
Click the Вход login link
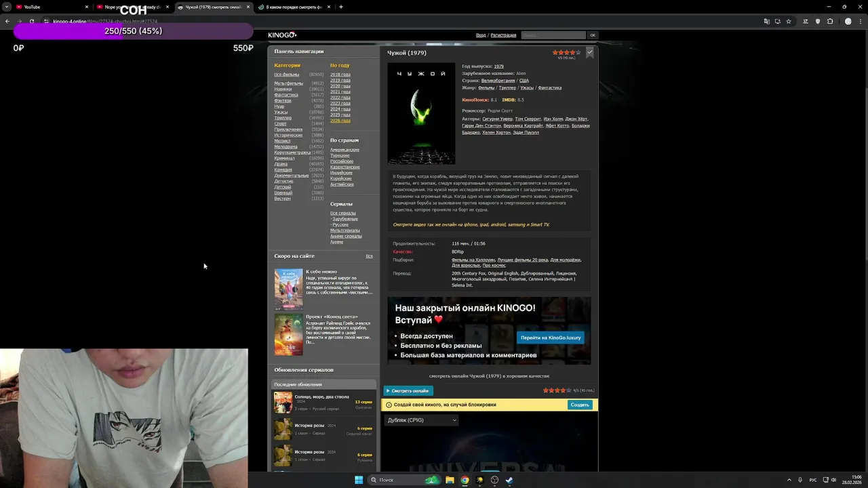tap(481, 35)
